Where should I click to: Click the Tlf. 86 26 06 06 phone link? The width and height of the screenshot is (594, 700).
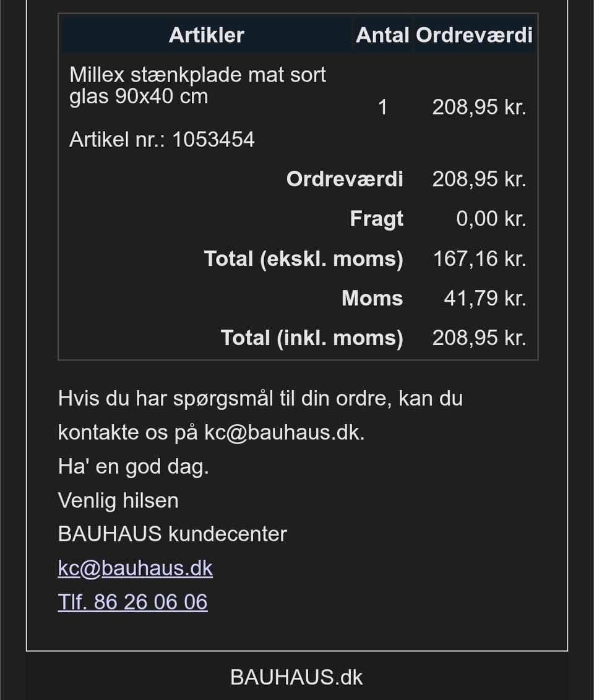coord(132,602)
